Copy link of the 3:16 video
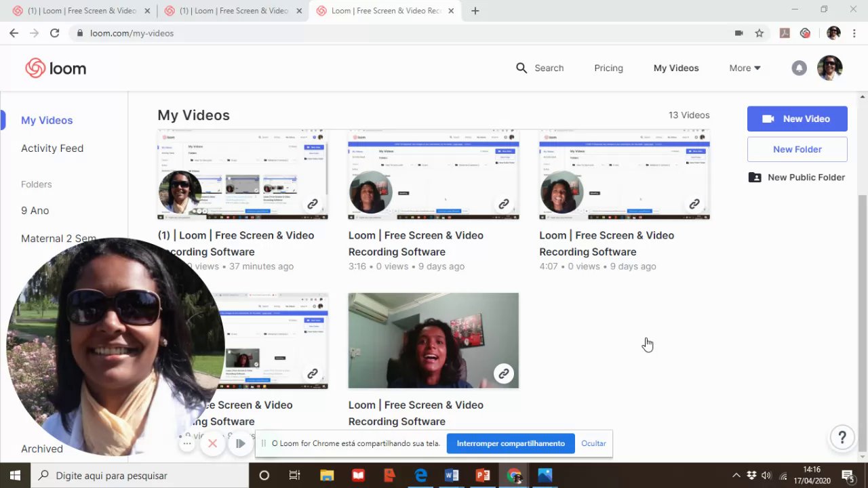Screen dimensions: 868x488 (504, 204)
